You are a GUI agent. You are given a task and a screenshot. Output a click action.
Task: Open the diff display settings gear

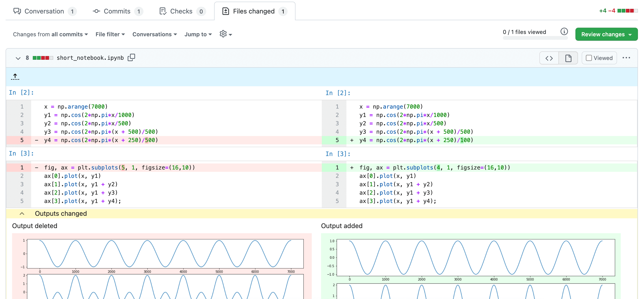(225, 34)
